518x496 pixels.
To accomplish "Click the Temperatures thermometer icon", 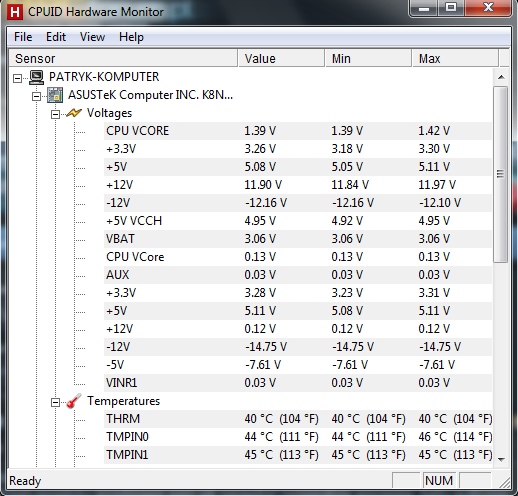I will pyautogui.click(x=74, y=401).
